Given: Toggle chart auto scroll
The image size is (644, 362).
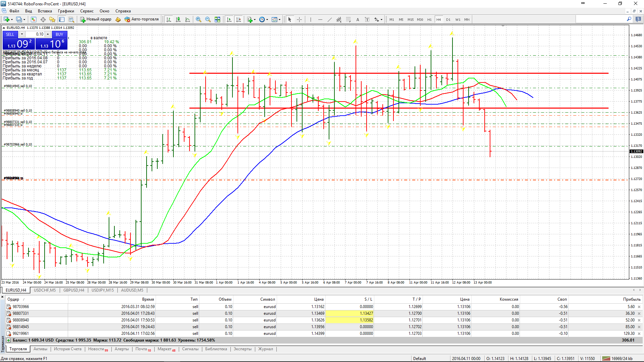Looking at the screenshot, I should click(229, 19).
